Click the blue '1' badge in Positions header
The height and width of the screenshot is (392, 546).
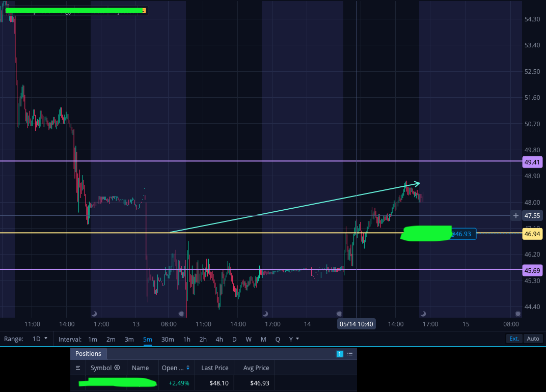point(340,354)
